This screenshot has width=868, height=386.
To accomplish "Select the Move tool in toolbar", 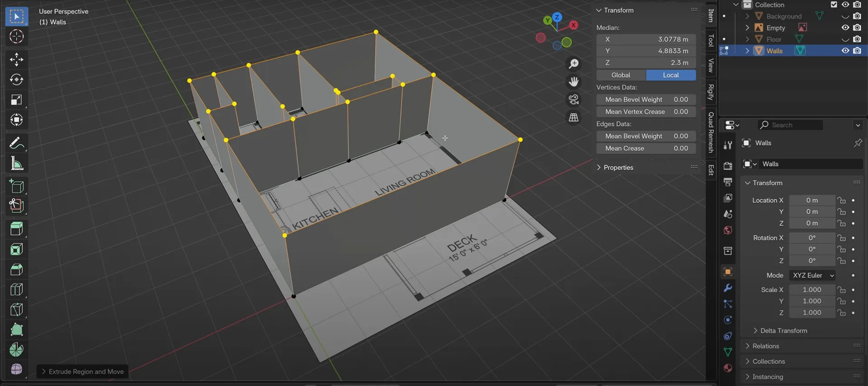I will [17, 60].
